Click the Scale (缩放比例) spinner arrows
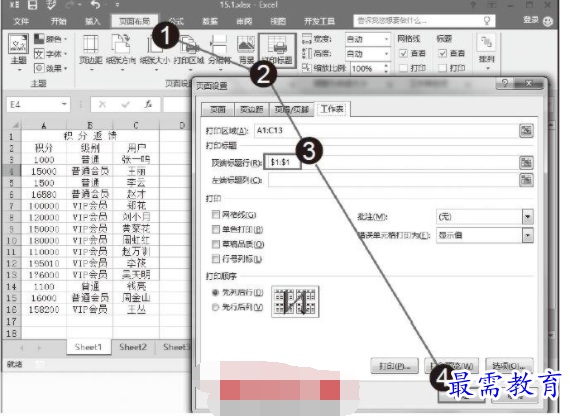The image size is (570, 416). coord(386,68)
